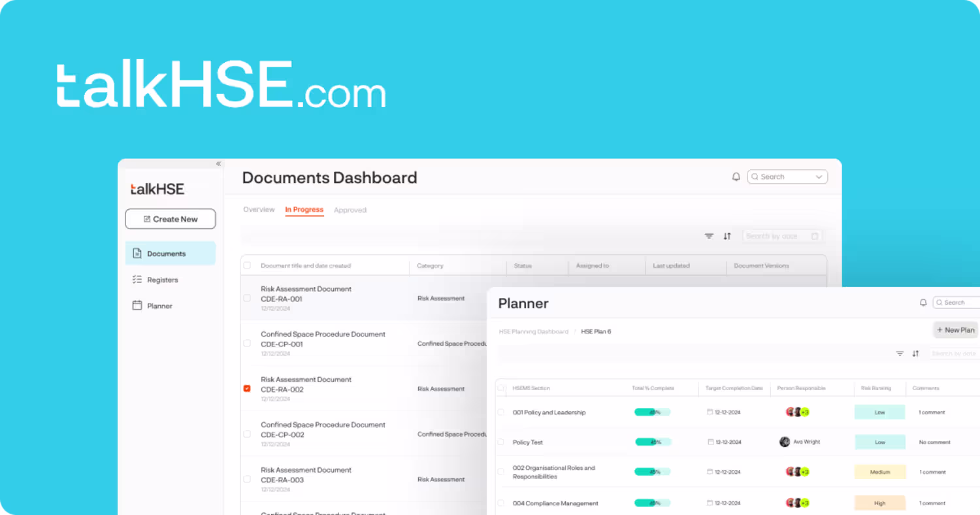Uncheck the selected CDE-RA-002 document checkbox
Screen dimensions: 980x515
(x=247, y=388)
